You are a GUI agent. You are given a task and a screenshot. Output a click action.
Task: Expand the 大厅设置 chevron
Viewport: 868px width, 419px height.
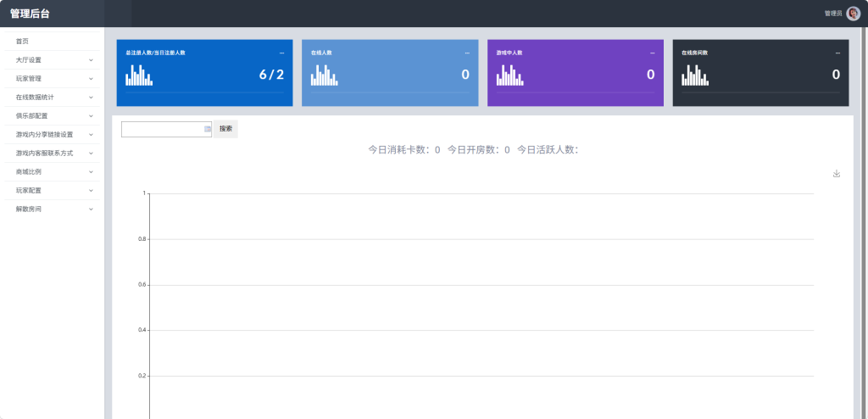click(92, 60)
